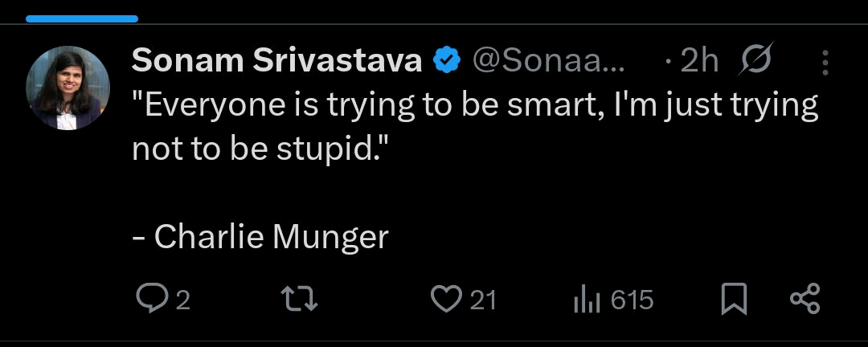
Task: Repost this tweet with the retweet icon
Action: point(302,300)
